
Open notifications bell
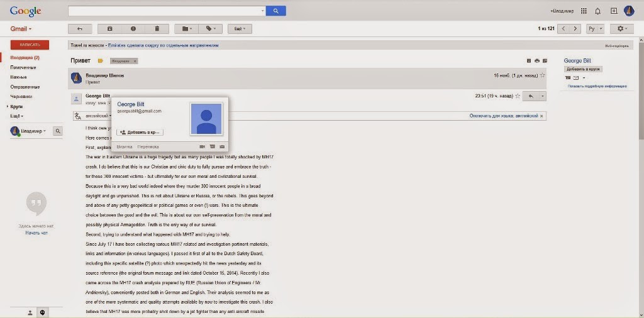pos(597,11)
